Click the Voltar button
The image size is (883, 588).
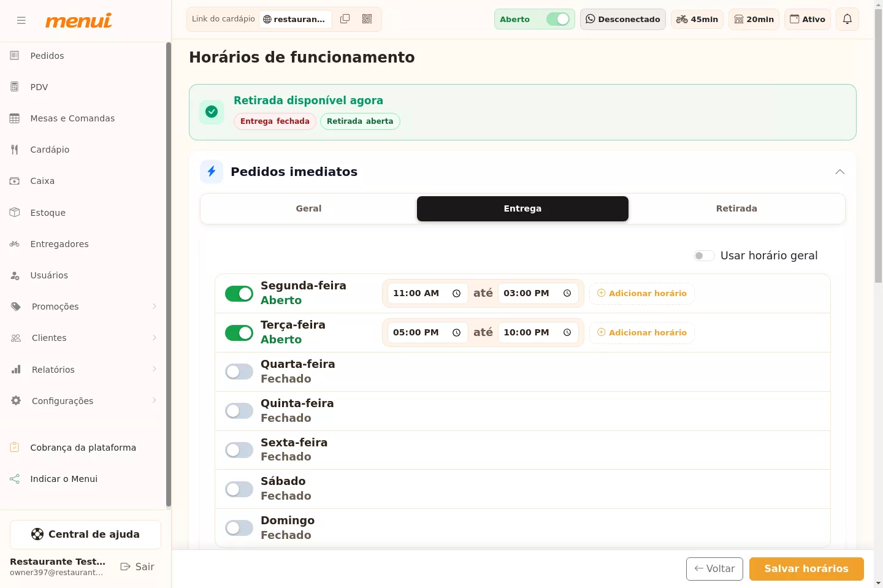[x=714, y=569]
